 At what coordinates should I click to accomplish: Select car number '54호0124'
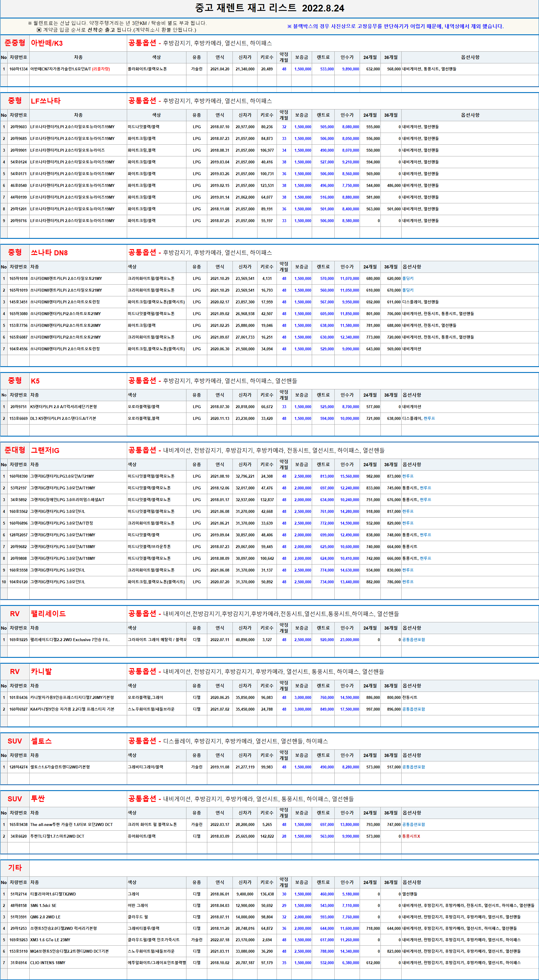(x=18, y=162)
